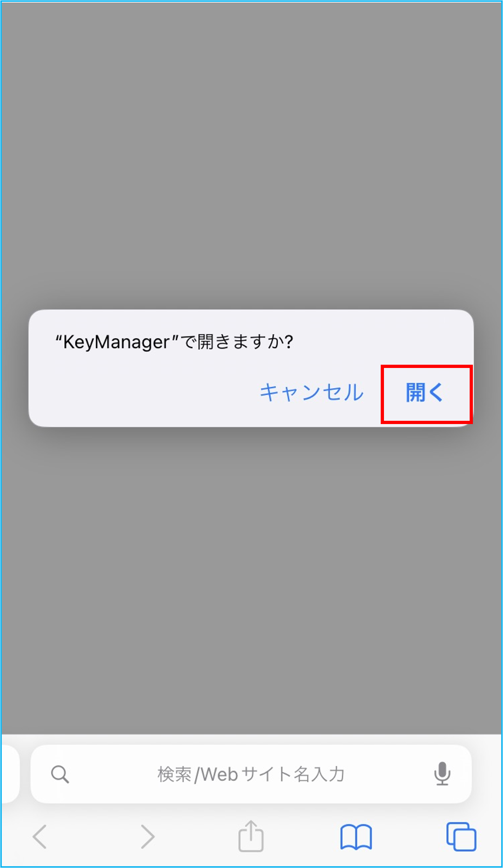Tap 開く to open in KeyManager
The height and width of the screenshot is (868, 503).
tap(424, 393)
